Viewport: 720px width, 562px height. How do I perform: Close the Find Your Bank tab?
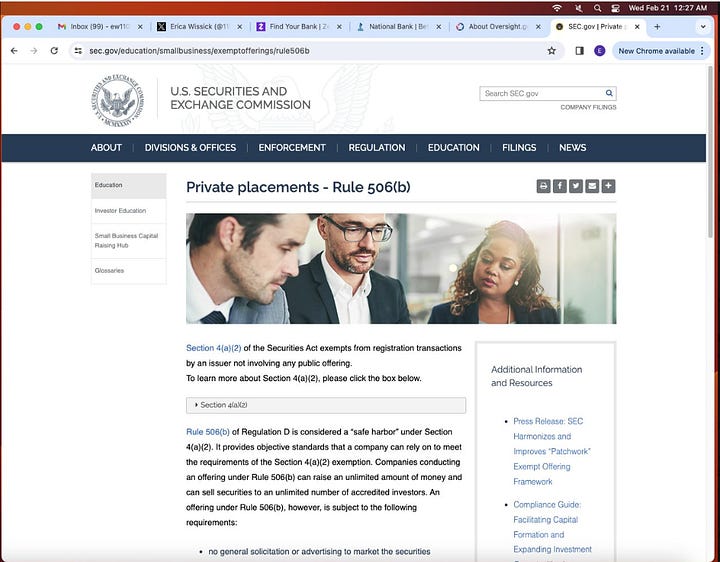pos(339,27)
